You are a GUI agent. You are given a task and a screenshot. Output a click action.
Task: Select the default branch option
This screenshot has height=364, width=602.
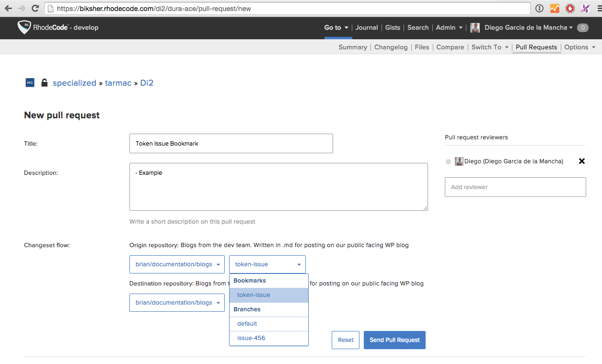(247, 324)
